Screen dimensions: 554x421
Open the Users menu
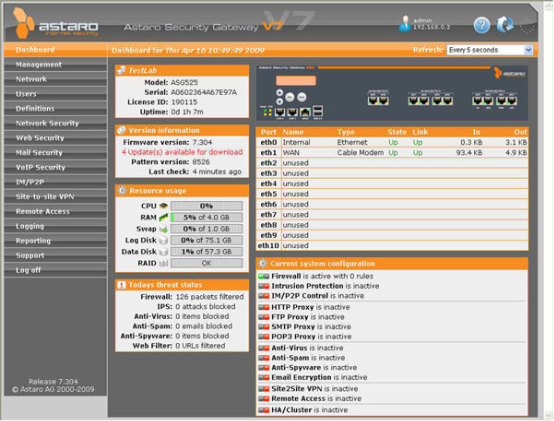55,94
